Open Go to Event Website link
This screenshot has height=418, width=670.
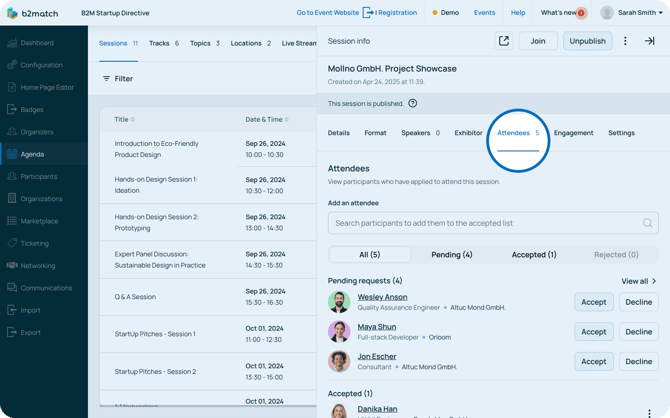[328, 13]
